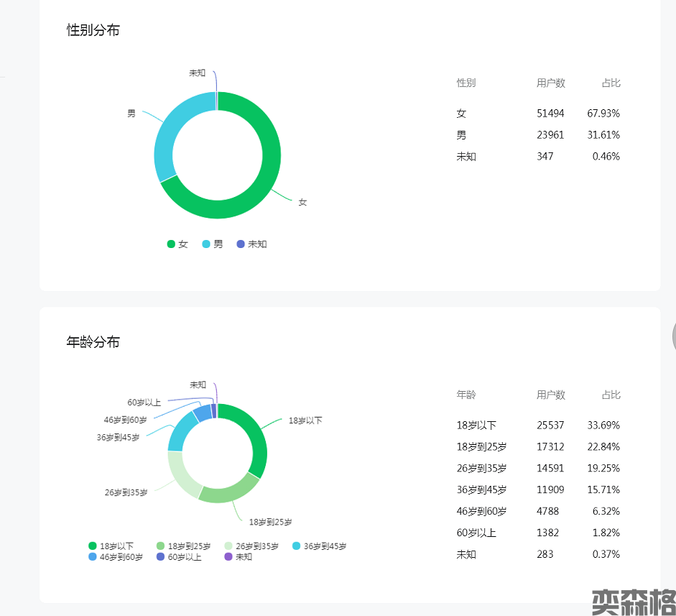Select the 女 row in gender table

click(x=537, y=114)
